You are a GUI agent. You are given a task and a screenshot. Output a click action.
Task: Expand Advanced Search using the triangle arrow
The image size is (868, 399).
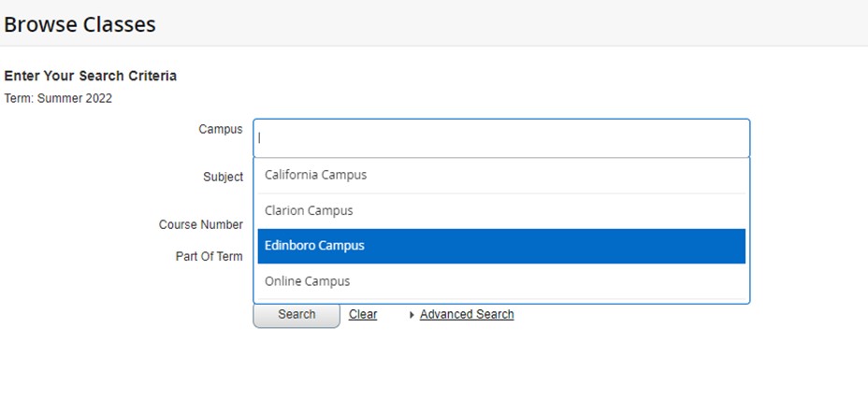412,315
